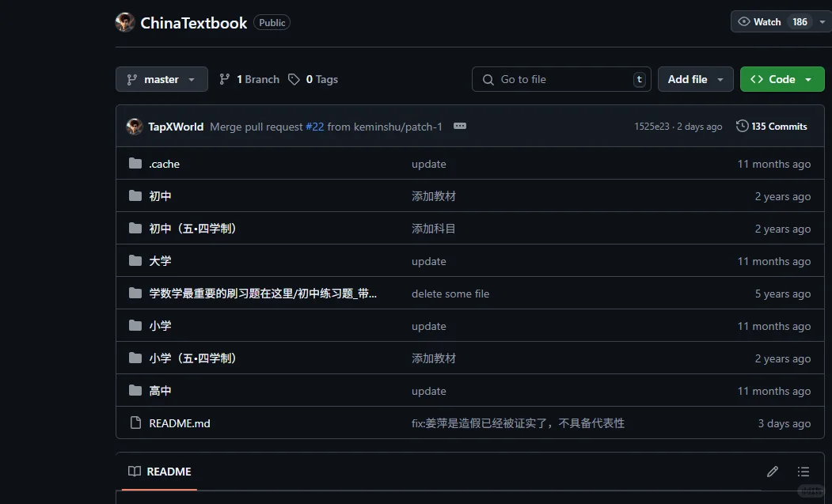Open the 初中 folder
Screen dimensions: 832x504
(160, 196)
